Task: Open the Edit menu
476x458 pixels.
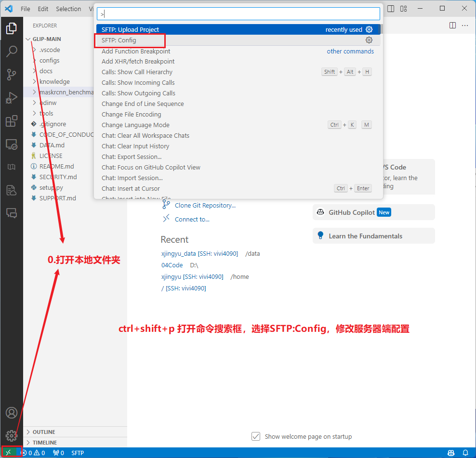Action: click(43, 9)
